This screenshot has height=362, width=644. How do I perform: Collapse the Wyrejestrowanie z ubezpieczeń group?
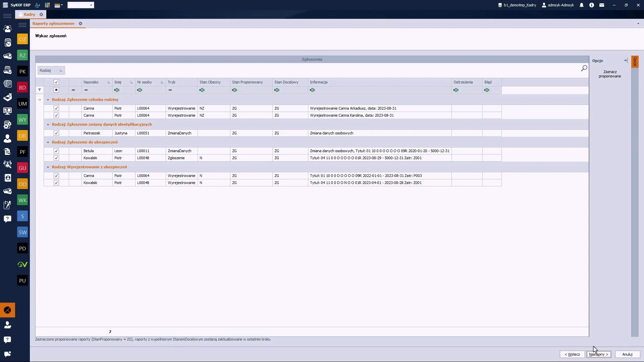click(x=48, y=167)
